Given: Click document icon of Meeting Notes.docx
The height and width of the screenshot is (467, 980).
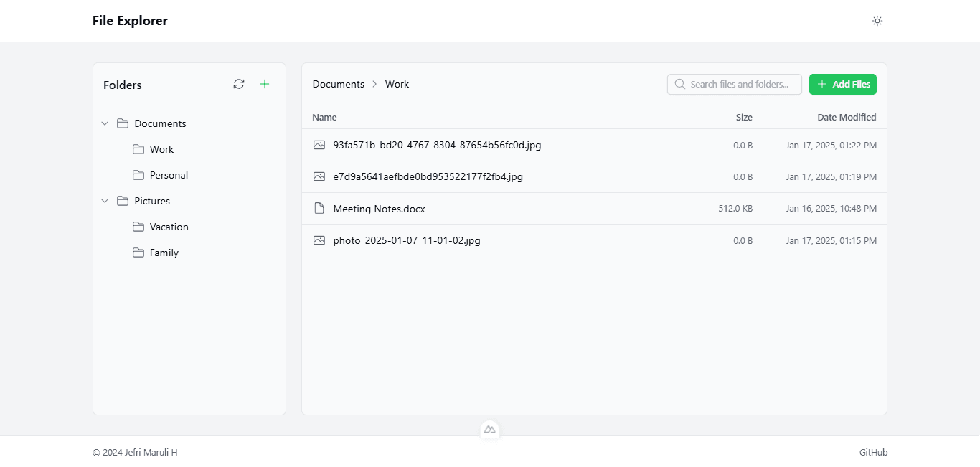Looking at the screenshot, I should pyautogui.click(x=319, y=208).
